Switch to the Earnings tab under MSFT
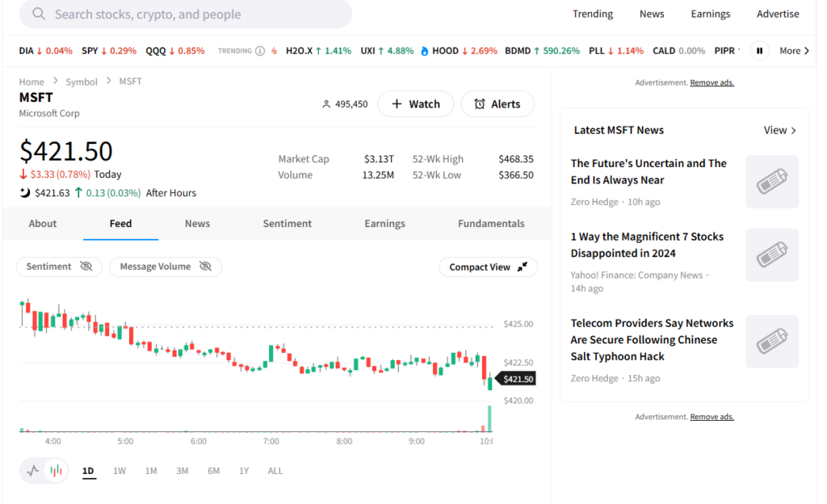 384,224
